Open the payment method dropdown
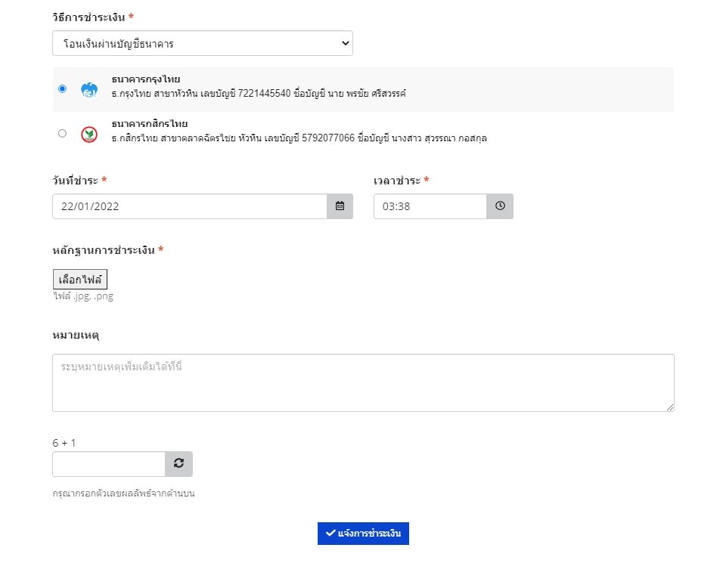The height and width of the screenshot is (588, 720). pyautogui.click(x=202, y=44)
